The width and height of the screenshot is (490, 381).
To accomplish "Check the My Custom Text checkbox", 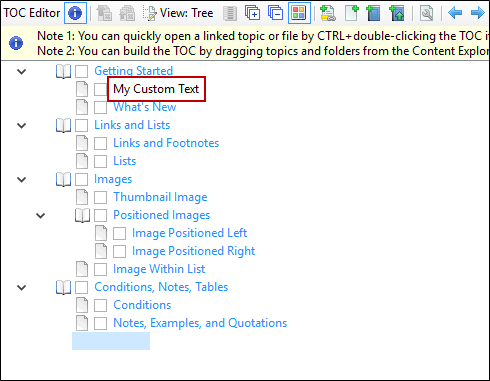I will click(x=100, y=89).
